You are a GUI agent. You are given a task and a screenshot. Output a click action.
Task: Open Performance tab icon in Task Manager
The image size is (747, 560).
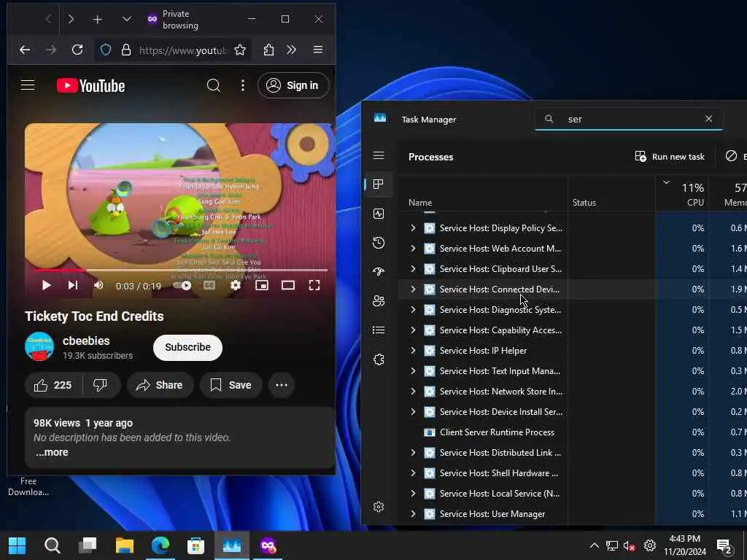(x=379, y=214)
